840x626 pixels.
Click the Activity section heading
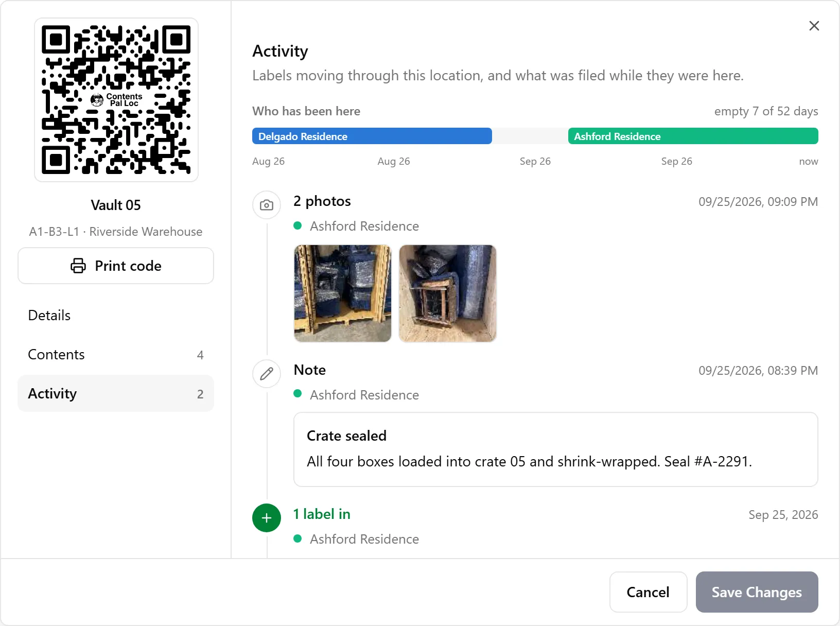(280, 51)
